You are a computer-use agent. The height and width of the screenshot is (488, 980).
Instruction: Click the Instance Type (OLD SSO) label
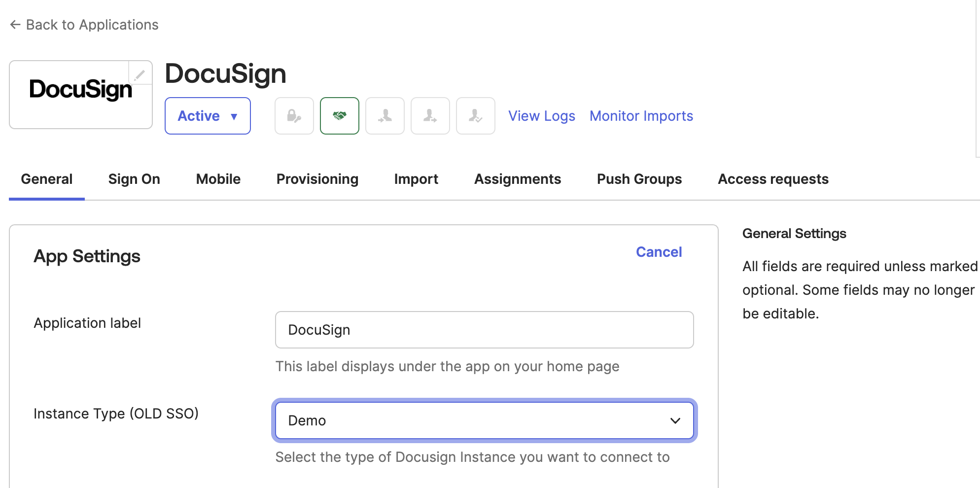pos(116,414)
